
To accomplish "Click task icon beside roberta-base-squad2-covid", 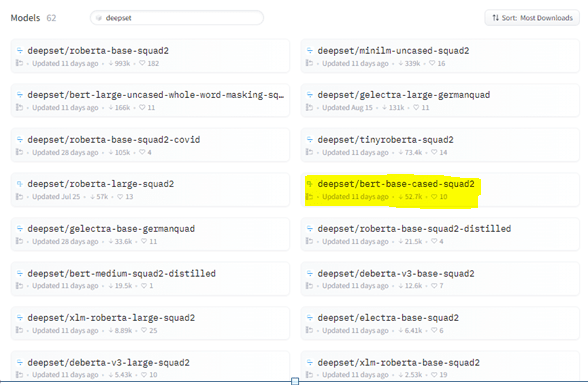I will [20, 139].
